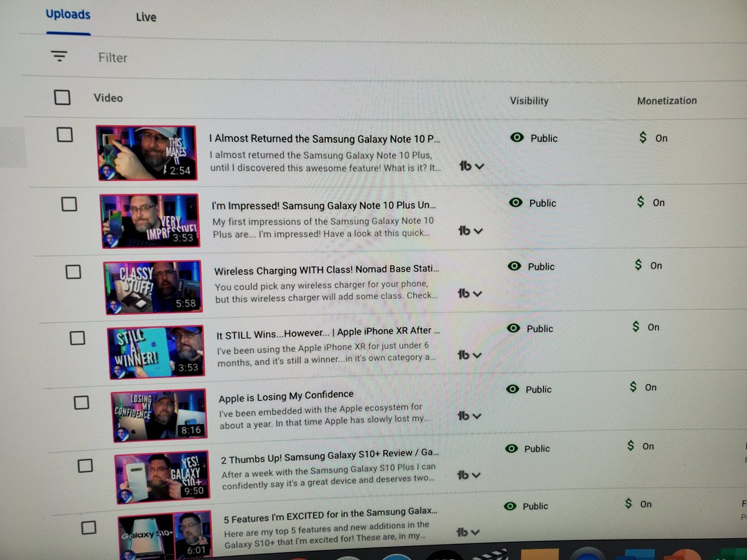This screenshot has width=747, height=560.
Task: Click the Monetization column header
Action: pyautogui.click(x=667, y=100)
